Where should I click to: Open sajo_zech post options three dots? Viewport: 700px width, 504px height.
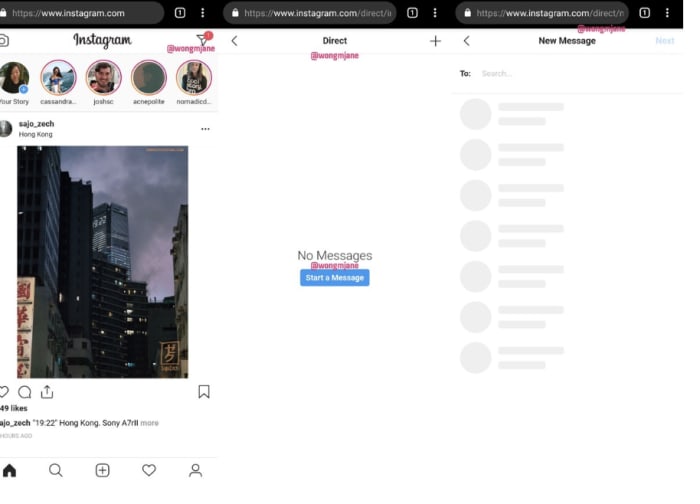pyautogui.click(x=205, y=129)
